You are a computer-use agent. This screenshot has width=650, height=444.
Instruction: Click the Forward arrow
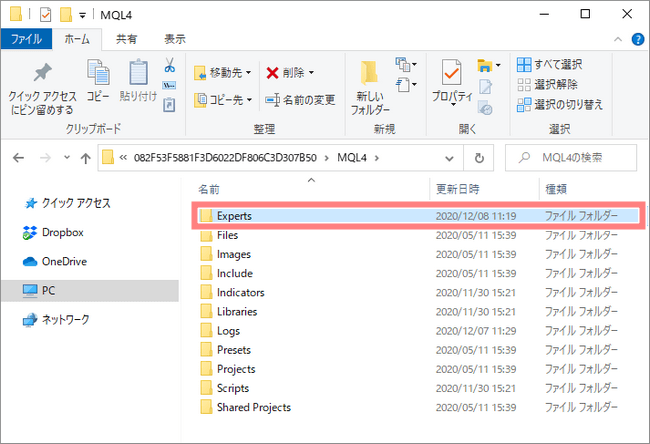(x=45, y=158)
